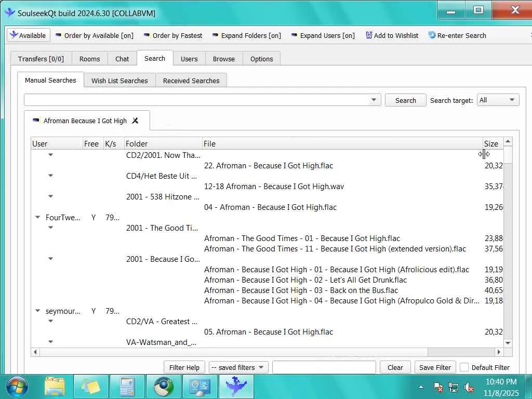The image size is (532, 399).
Task: Select the Afrolicious edit flac file
Action: 337,270
